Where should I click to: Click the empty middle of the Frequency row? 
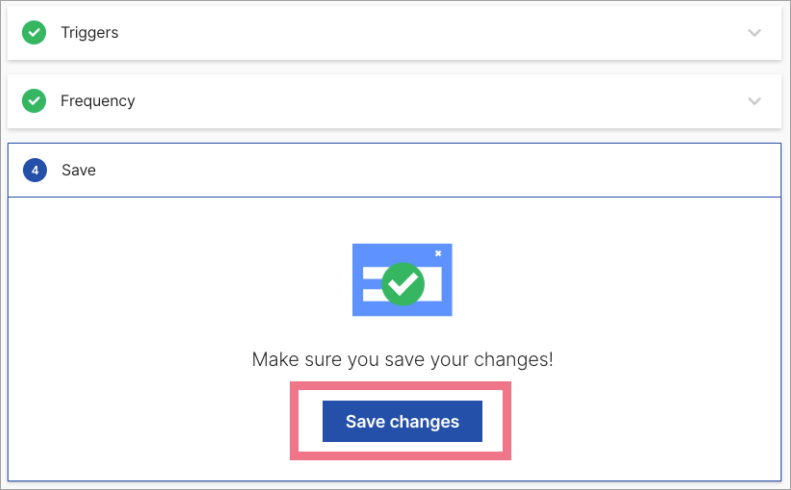point(400,101)
